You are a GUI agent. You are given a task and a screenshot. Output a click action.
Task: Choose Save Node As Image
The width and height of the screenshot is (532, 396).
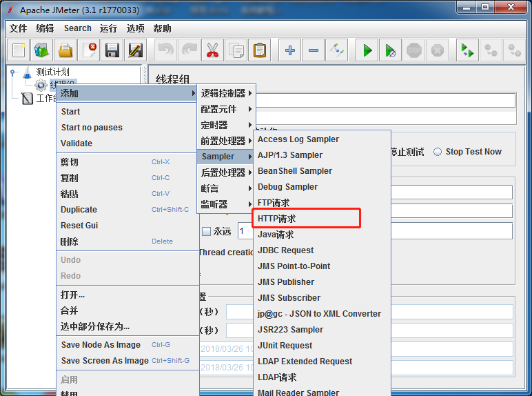(x=127, y=345)
